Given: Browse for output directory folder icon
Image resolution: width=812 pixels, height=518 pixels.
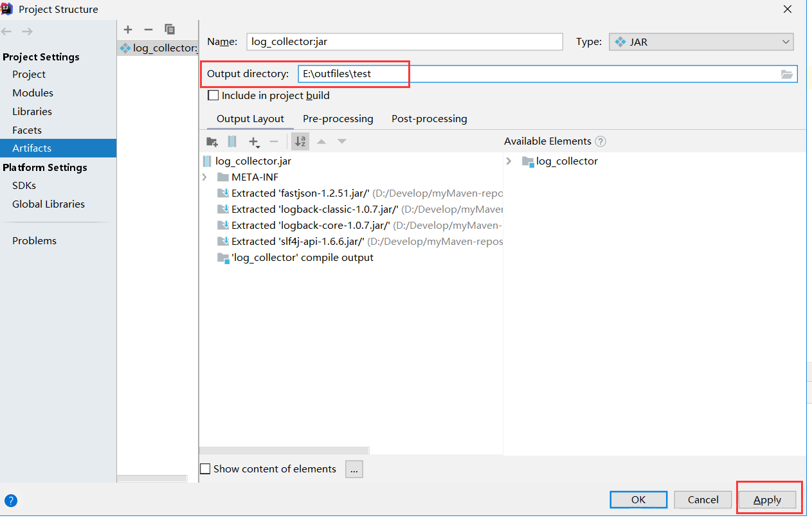Looking at the screenshot, I should tap(787, 74).
